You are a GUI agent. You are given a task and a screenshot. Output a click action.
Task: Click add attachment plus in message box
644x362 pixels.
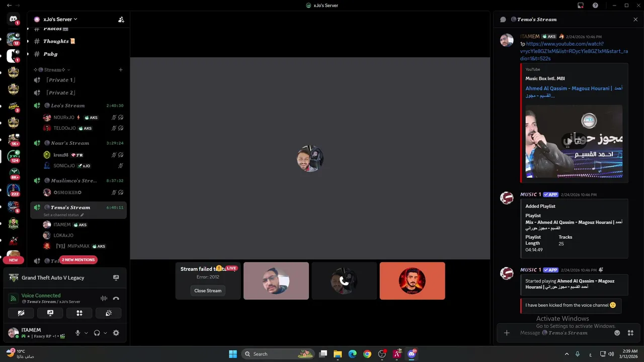tap(507, 333)
